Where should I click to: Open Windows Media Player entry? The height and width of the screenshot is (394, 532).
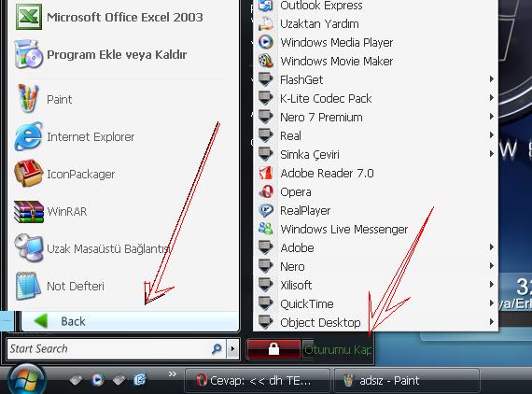click(375, 42)
